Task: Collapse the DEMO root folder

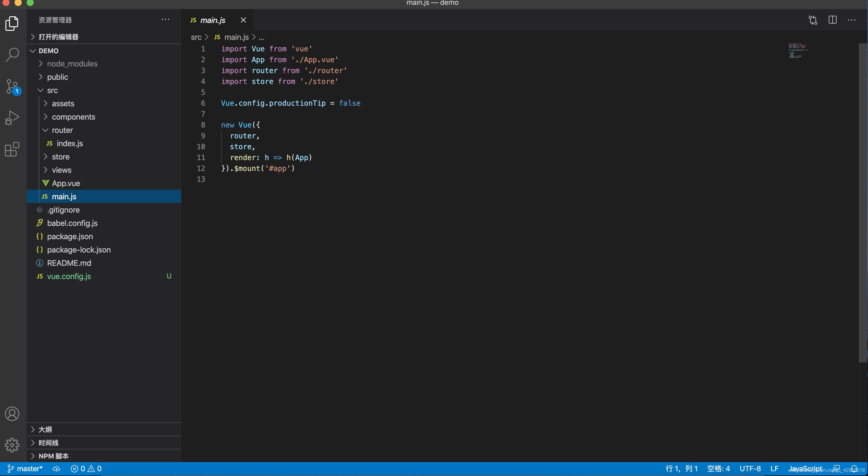Action: point(104,50)
